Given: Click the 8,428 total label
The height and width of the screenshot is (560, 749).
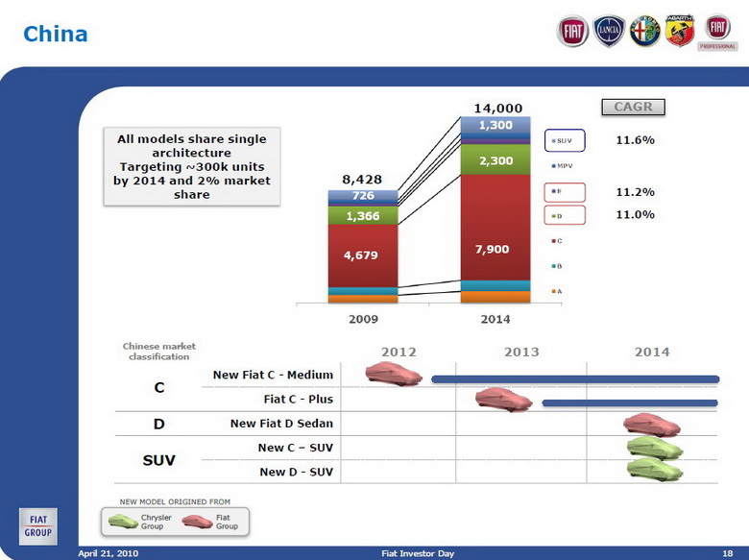Looking at the screenshot, I should (362, 180).
